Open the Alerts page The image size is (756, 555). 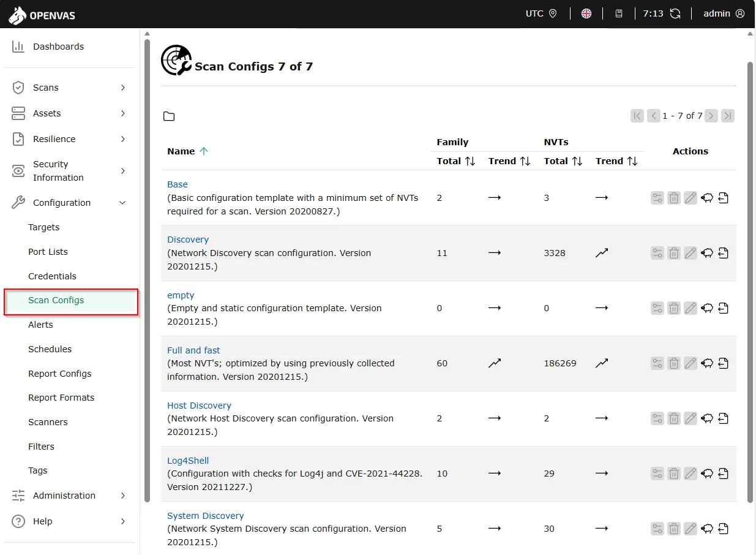(40, 325)
